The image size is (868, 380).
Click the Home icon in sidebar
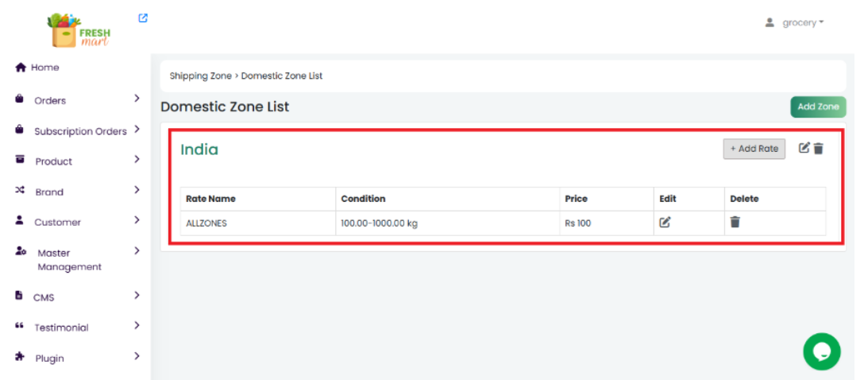[21, 68]
